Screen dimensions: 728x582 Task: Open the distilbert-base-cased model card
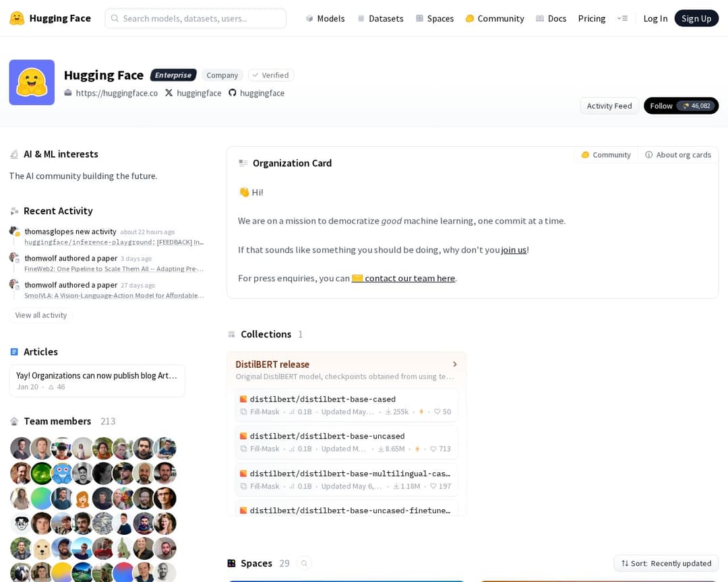[x=346, y=405]
